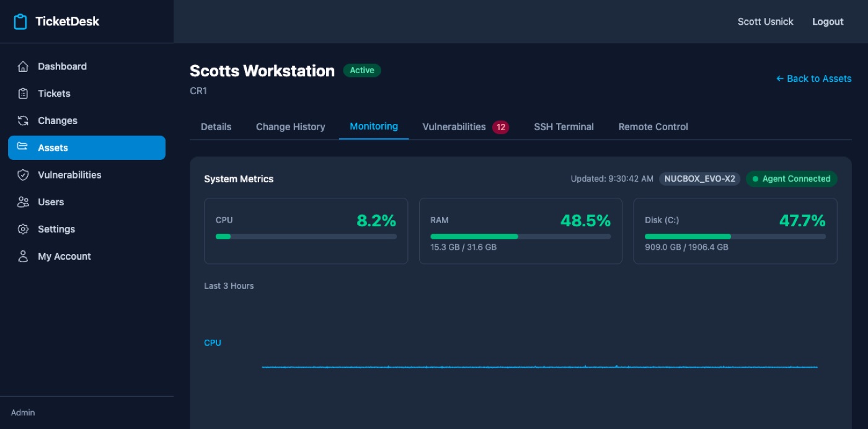Click the TicketDesk brand name
Screen dimensions: 868x429
click(67, 22)
